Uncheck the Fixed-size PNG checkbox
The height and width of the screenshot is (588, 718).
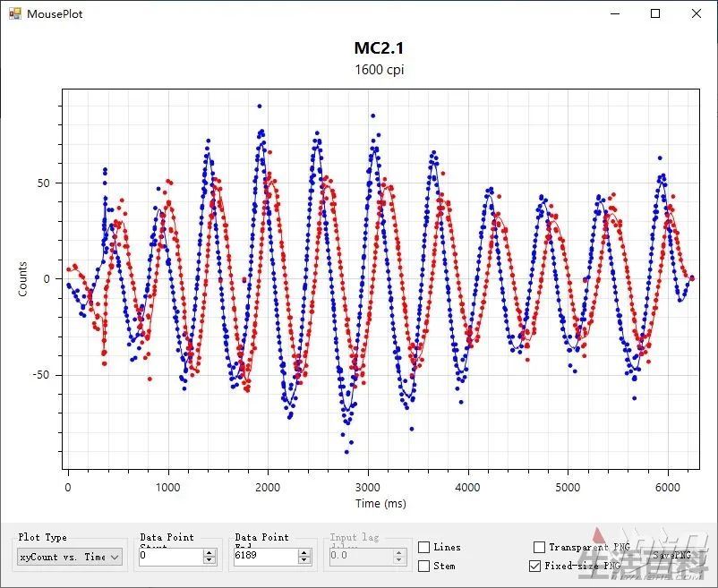coord(534,566)
